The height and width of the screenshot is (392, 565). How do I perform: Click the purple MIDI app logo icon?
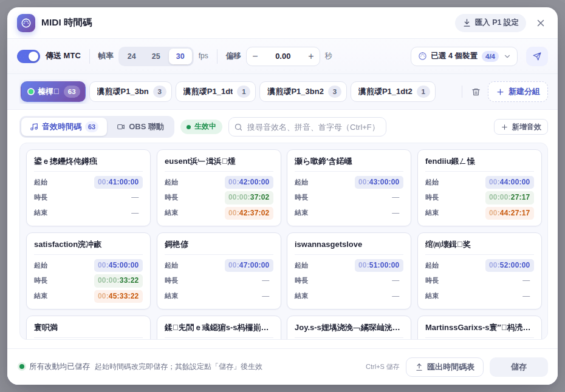click(26, 23)
